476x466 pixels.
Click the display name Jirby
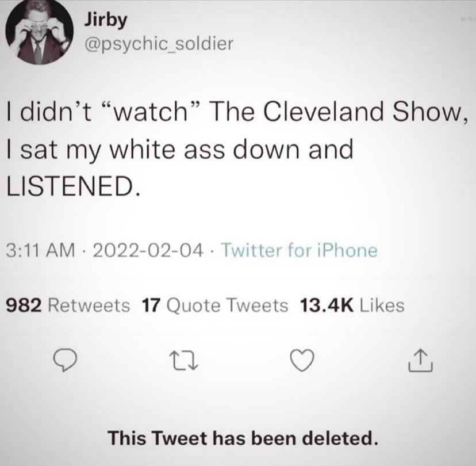(105, 20)
